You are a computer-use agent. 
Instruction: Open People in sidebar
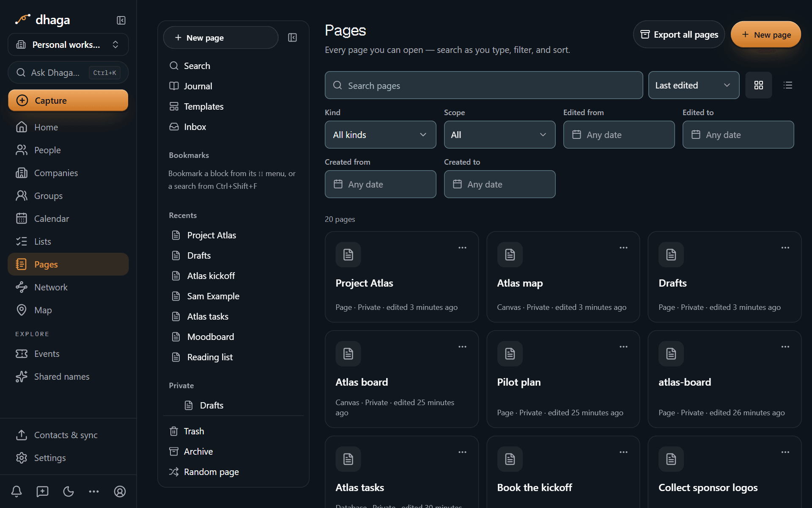click(x=68, y=150)
